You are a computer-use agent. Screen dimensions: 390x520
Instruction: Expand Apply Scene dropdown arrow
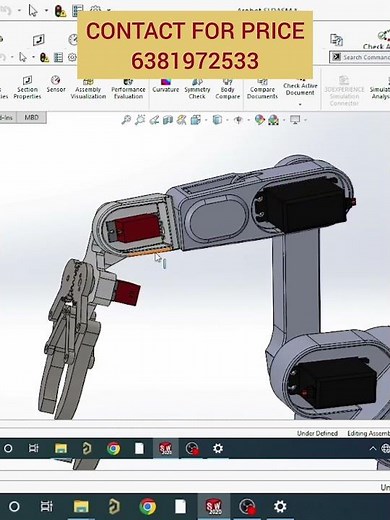coord(284,120)
